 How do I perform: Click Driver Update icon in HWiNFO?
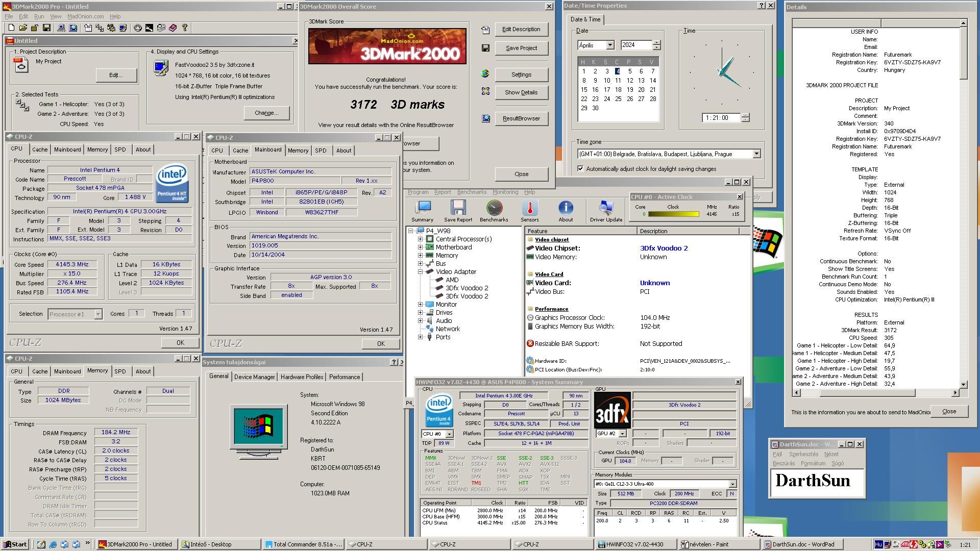pyautogui.click(x=606, y=211)
